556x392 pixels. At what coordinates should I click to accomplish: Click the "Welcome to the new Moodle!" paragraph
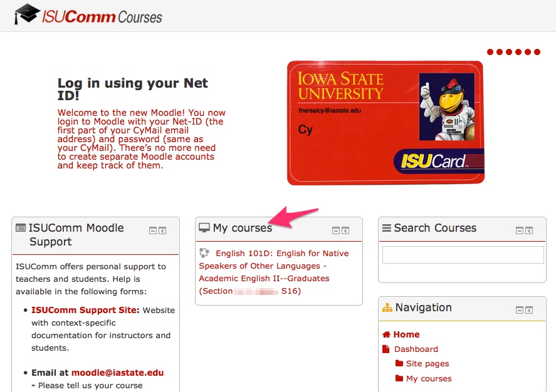pos(142,139)
